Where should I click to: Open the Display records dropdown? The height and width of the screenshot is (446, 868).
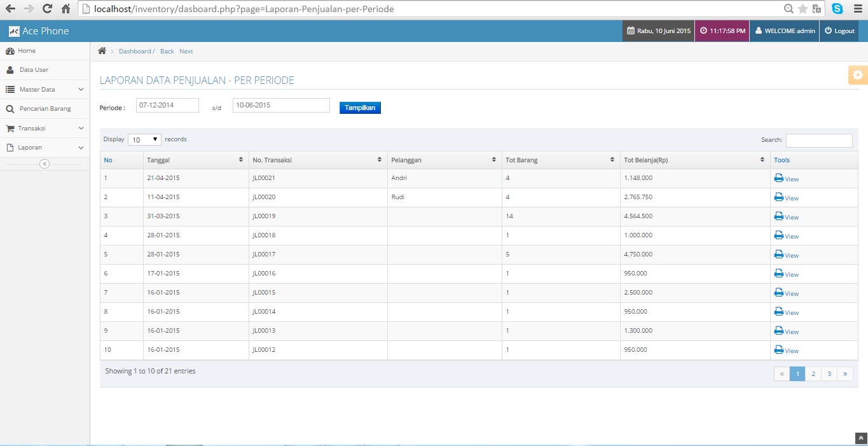click(x=144, y=139)
